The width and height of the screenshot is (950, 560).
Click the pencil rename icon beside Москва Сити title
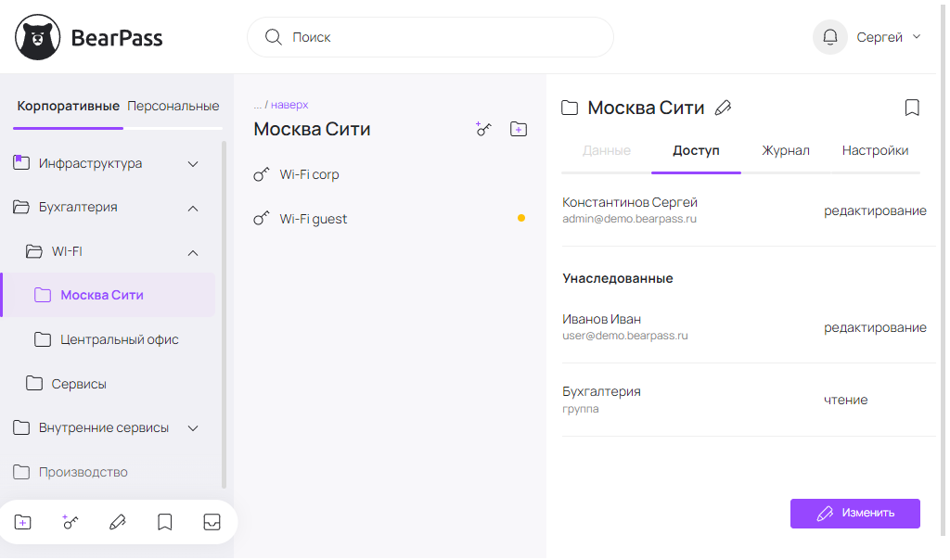tap(724, 108)
